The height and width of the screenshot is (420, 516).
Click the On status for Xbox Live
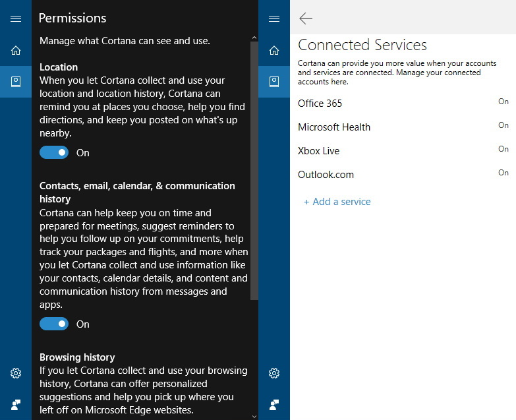(x=503, y=149)
